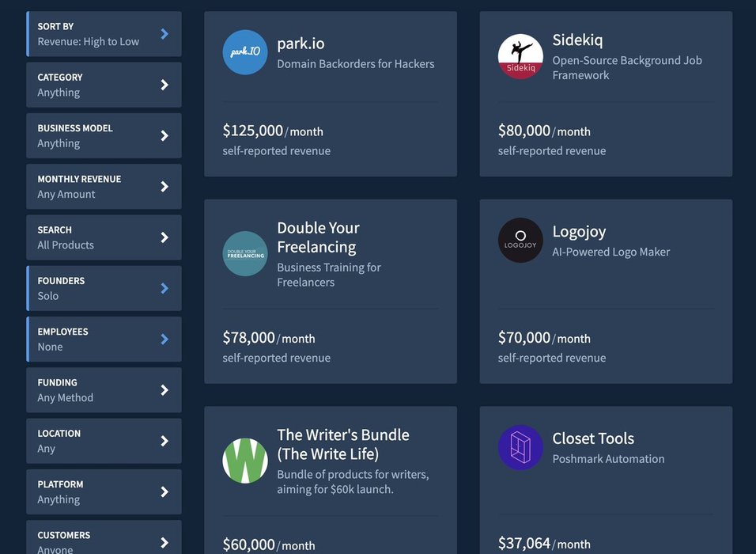756x554 pixels.
Task: Expand the Business Model filter chevron
Action: pos(164,135)
